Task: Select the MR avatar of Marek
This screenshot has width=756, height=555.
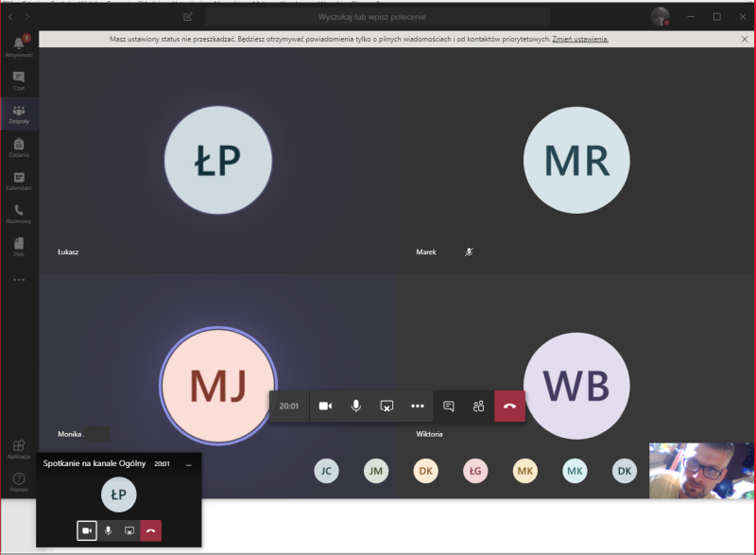Action: (576, 160)
